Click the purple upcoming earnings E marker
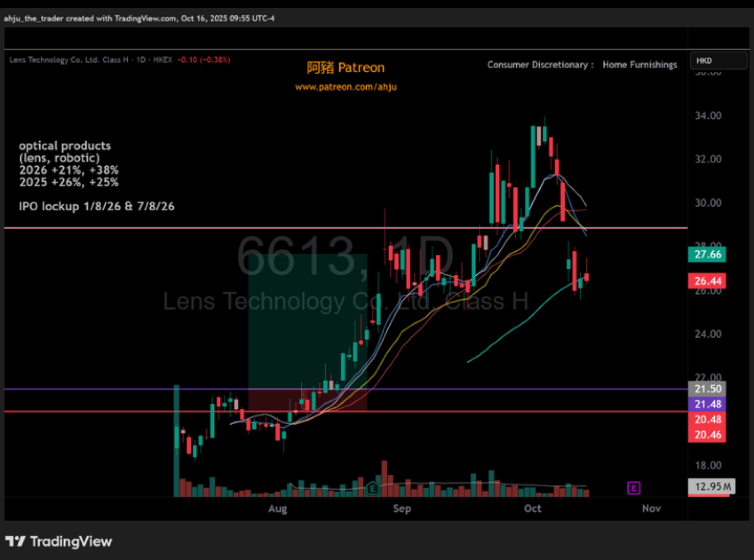754x560 pixels. coord(633,488)
